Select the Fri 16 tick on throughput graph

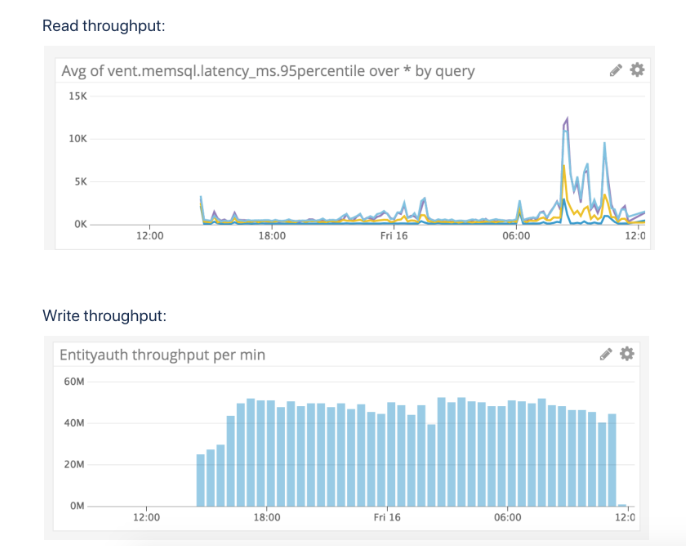pyautogui.click(x=387, y=517)
